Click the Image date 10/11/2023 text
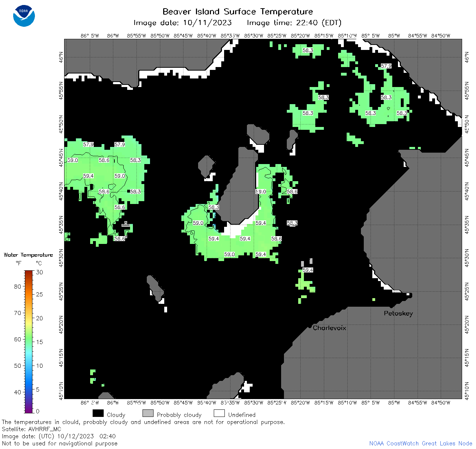The width and height of the screenshot is (476, 449). click(182, 23)
